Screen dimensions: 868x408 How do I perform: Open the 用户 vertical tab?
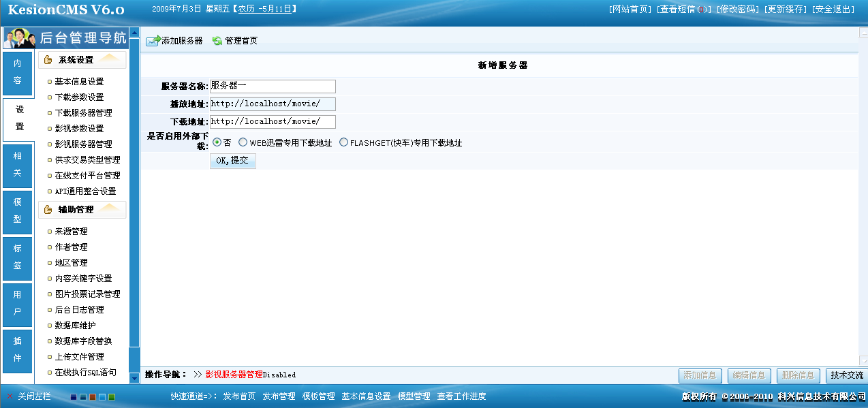[18, 303]
